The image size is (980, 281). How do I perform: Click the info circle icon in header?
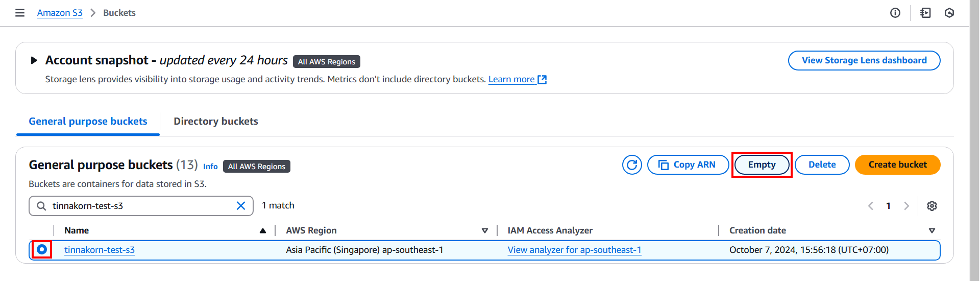[895, 13]
